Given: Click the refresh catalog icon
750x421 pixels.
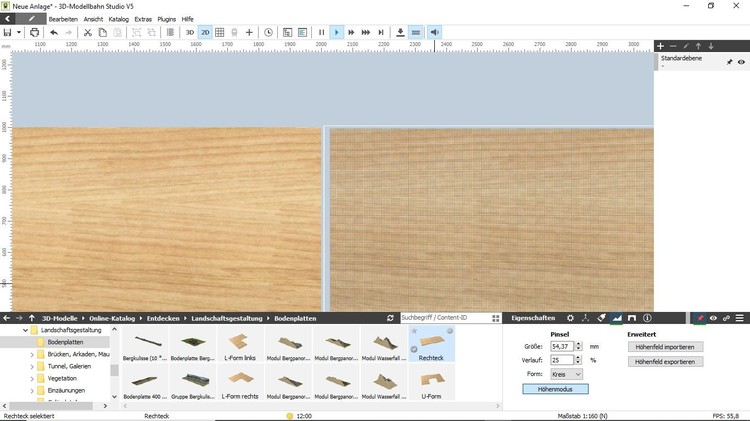Looking at the screenshot, I should pos(390,318).
